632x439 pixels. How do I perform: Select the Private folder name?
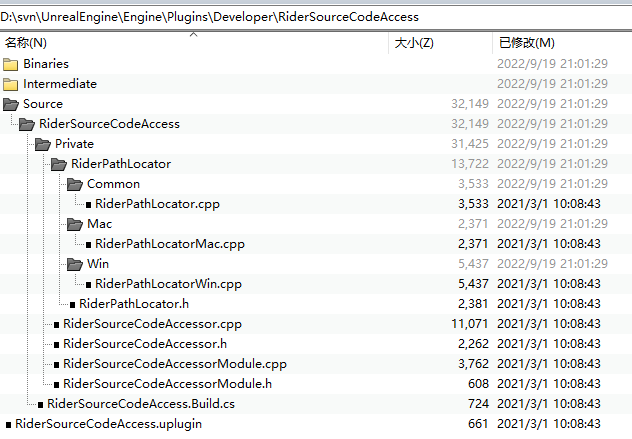pyautogui.click(x=75, y=144)
